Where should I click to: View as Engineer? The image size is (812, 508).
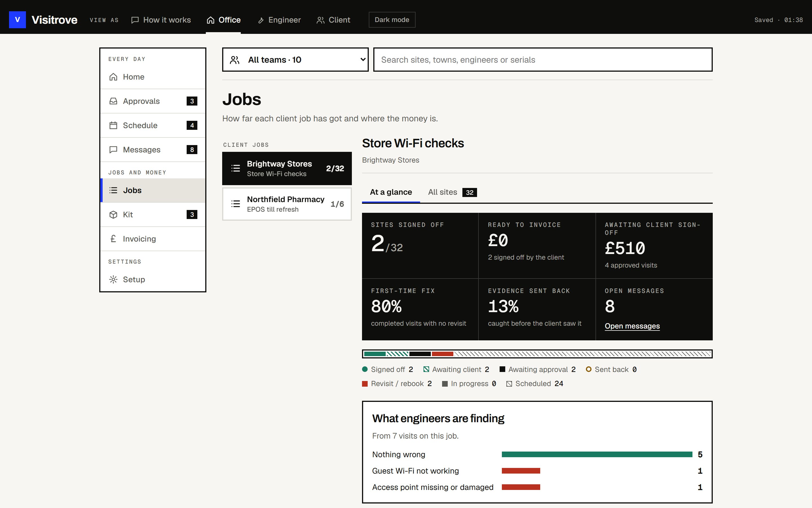tap(279, 20)
